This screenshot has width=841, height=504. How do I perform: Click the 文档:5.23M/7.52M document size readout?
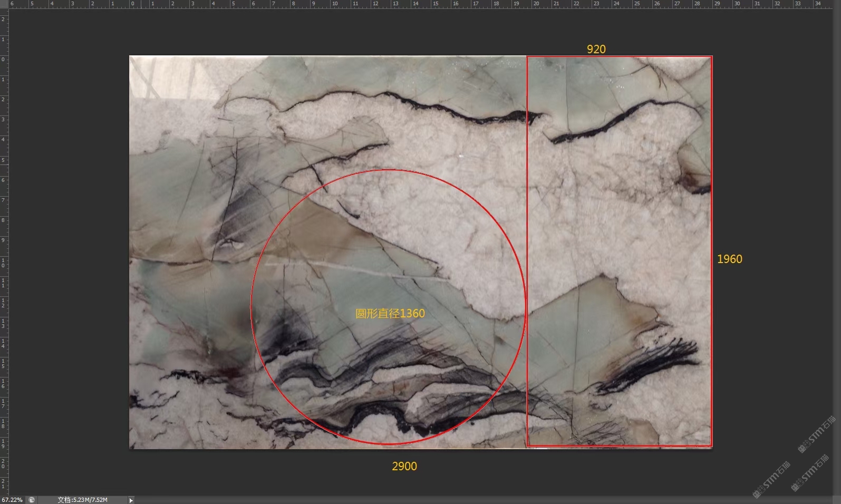82,500
